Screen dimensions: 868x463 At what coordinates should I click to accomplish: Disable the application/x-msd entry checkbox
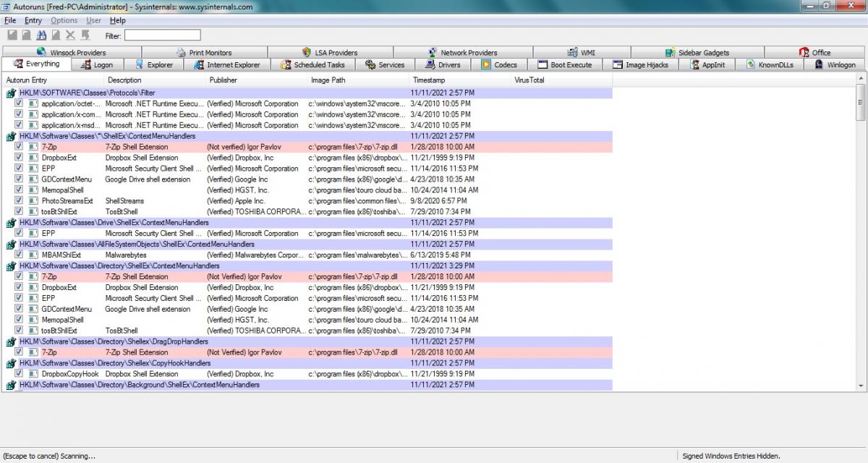[20, 125]
